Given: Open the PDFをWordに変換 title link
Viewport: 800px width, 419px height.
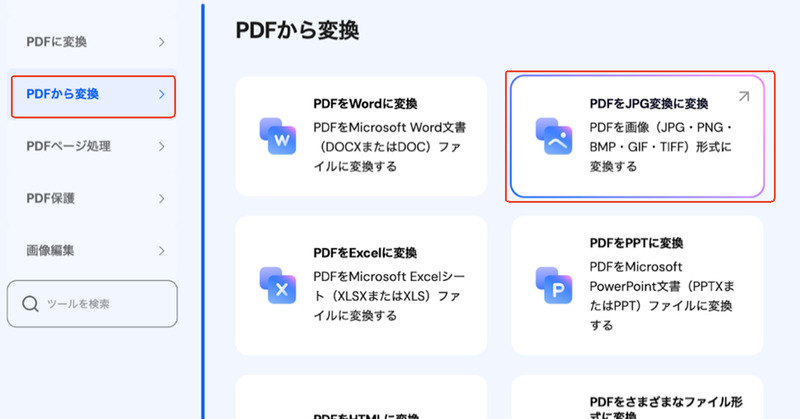Looking at the screenshot, I should pyautogui.click(x=365, y=103).
